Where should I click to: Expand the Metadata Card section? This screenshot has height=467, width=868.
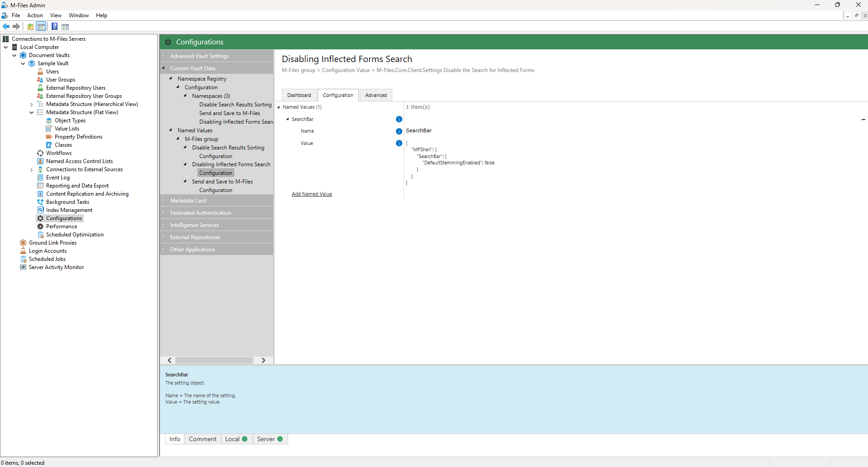(x=164, y=201)
